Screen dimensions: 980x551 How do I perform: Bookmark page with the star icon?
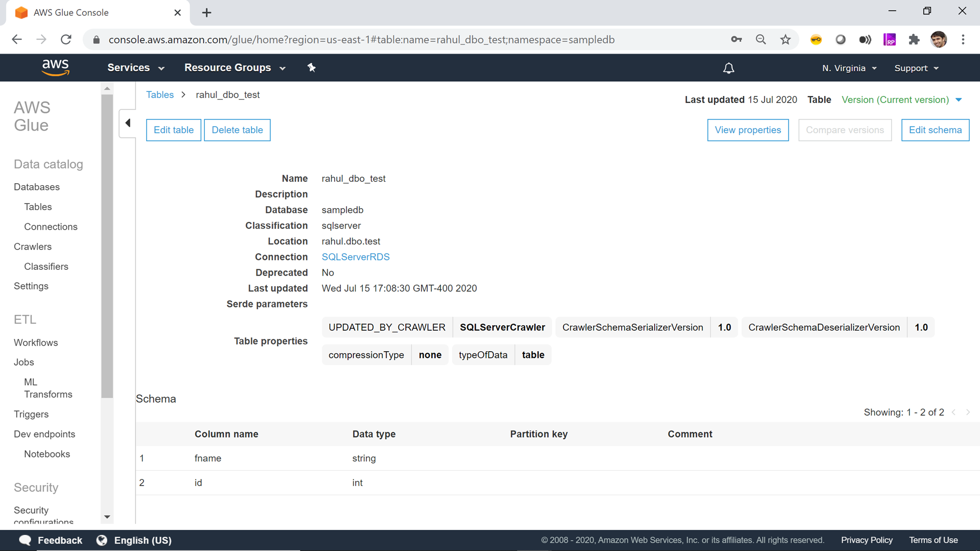coord(785,40)
